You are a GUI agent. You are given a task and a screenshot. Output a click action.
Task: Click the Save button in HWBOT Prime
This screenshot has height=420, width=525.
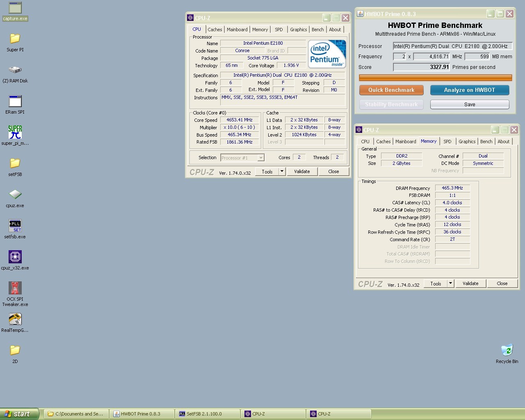coord(470,105)
